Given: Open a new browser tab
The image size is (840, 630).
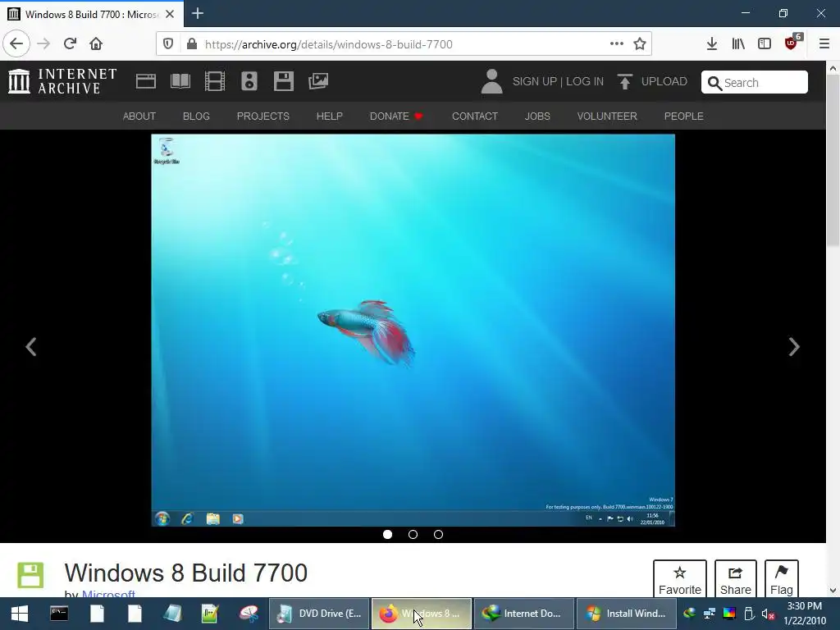Looking at the screenshot, I should tap(198, 13).
